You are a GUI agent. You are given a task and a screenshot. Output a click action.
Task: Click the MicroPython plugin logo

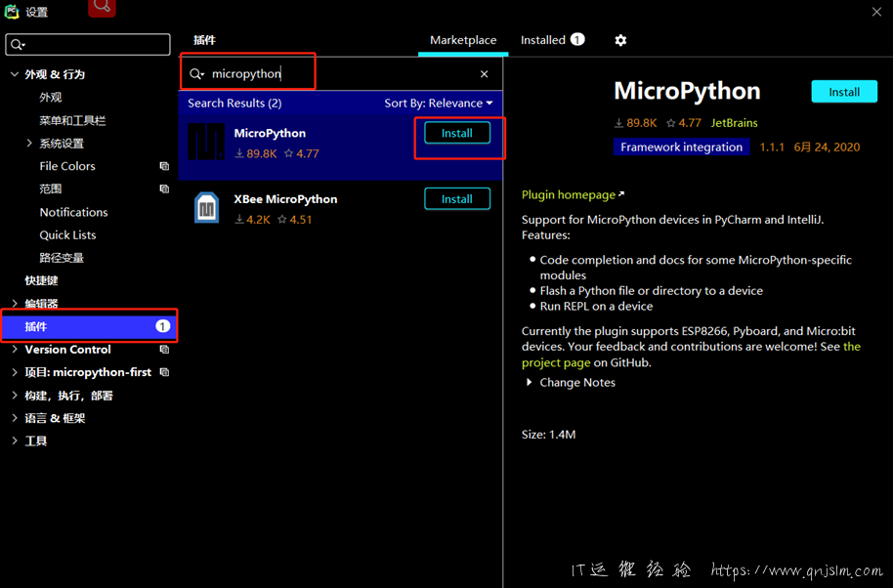(206, 142)
